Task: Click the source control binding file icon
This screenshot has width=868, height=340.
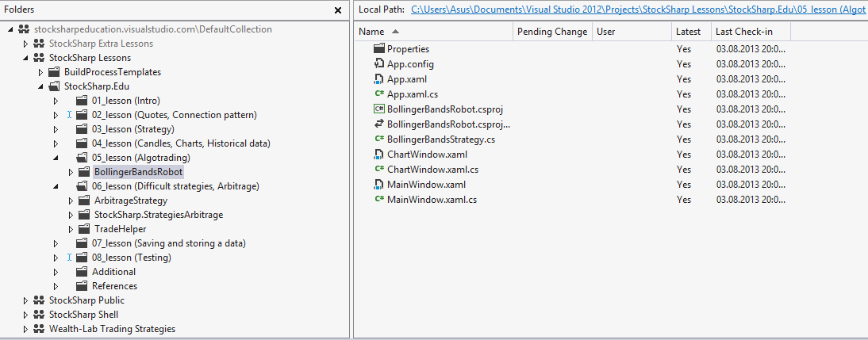Action: tap(378, 124)
